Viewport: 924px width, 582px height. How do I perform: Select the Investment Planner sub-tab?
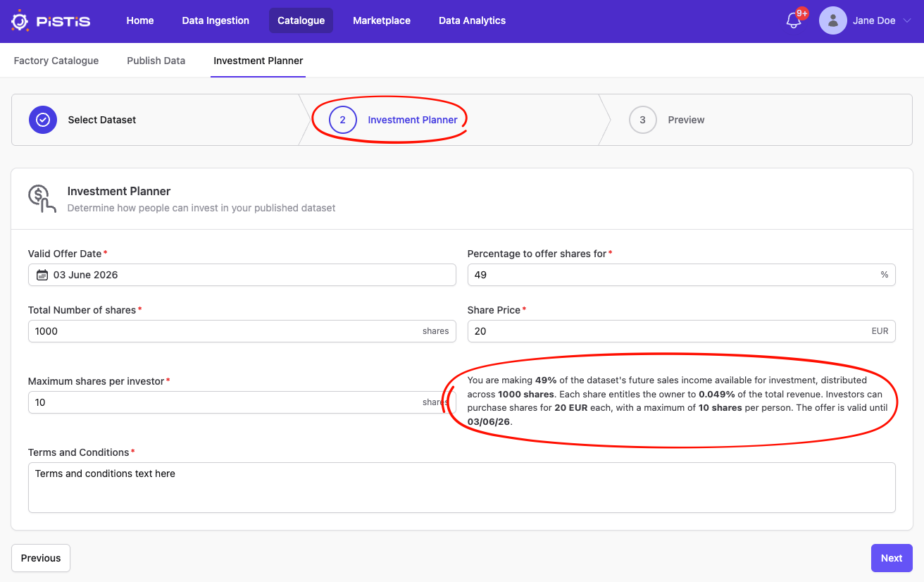click(x=258, y=61)
